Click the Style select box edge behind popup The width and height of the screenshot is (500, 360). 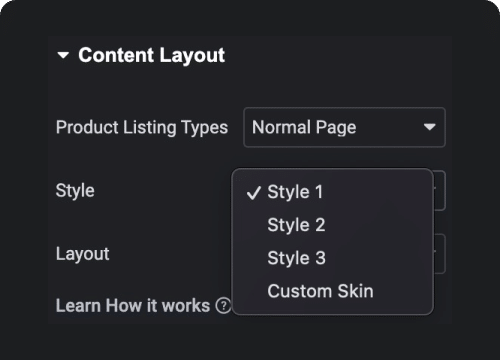click(x=440, y=190)
